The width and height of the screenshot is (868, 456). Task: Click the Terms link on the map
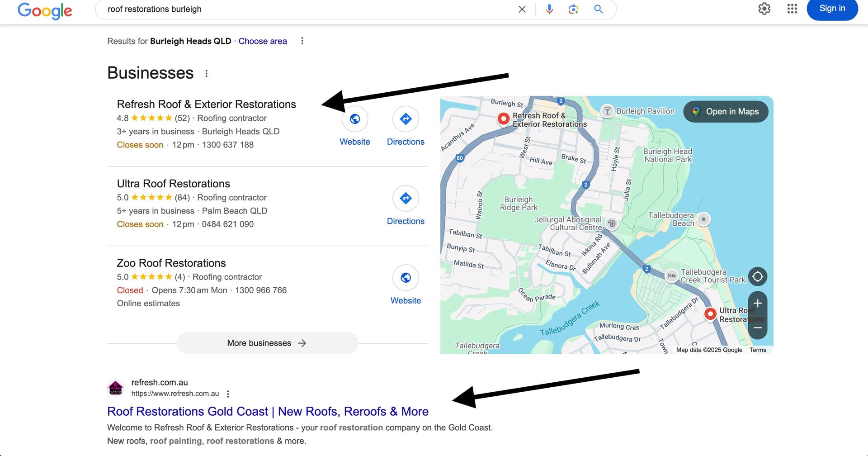tap(758, 349)
